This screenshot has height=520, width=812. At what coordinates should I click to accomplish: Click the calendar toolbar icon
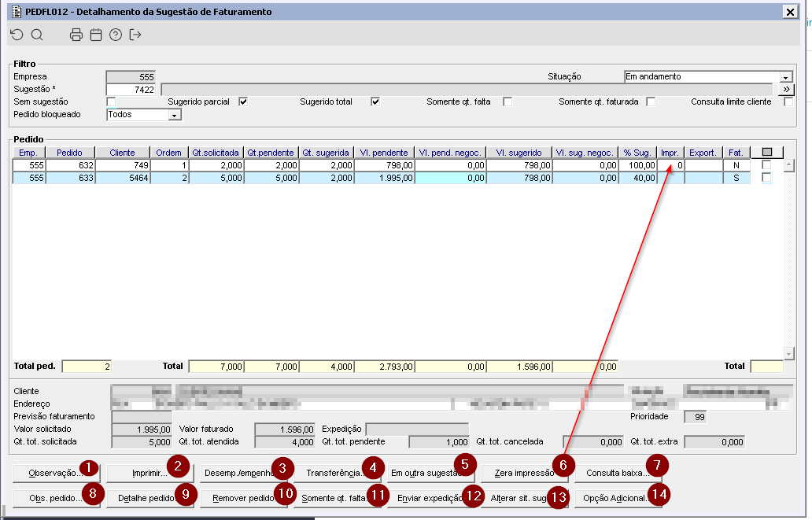pos(96,35)
